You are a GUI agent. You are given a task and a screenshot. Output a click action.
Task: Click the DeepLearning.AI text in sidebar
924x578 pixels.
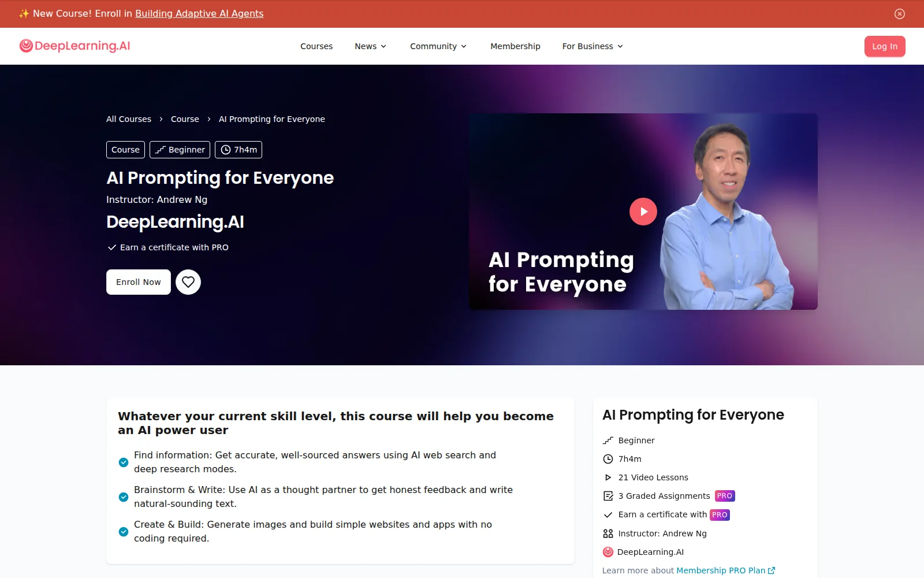(x=650, y=552)
